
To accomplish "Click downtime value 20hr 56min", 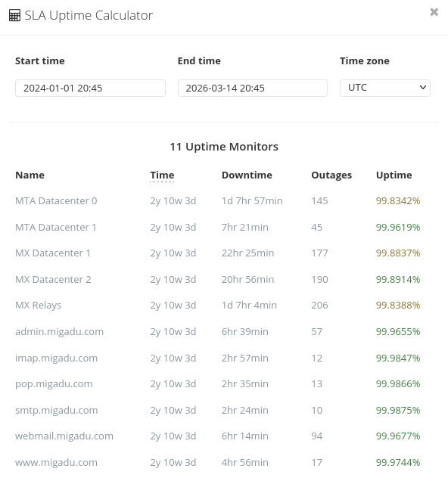I will 248,280.
